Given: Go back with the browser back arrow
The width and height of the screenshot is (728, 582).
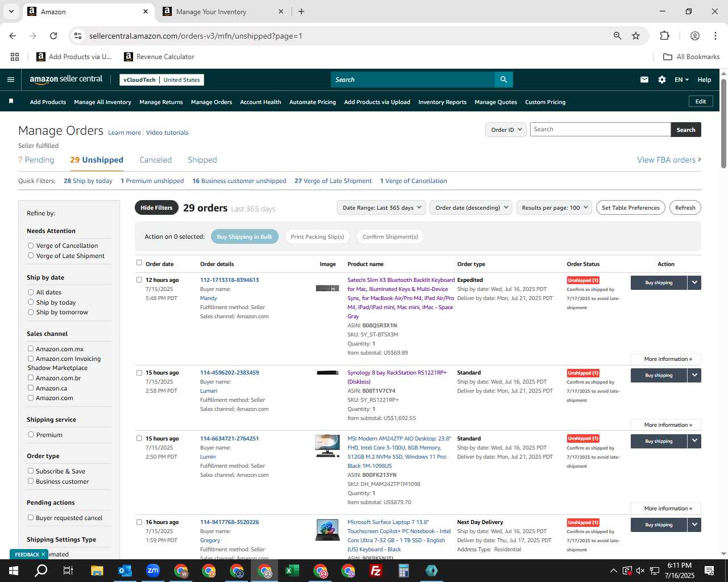Looking at the screenshot, I should tap(13, 36).
